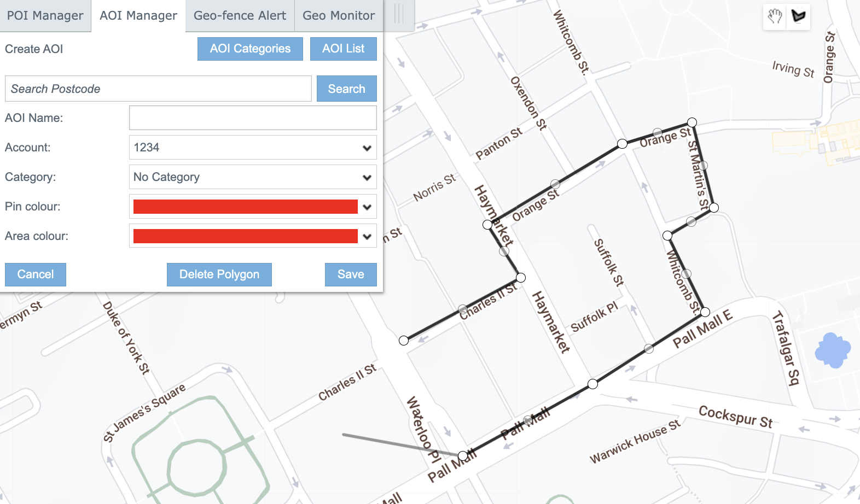Activate the draw polygon tool

[798, 16]
